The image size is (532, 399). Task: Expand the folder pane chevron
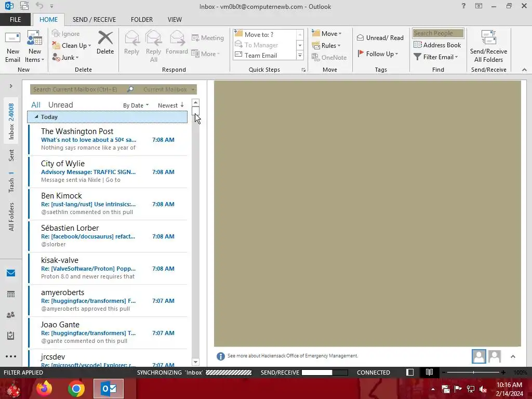click(x=11, y=86)
